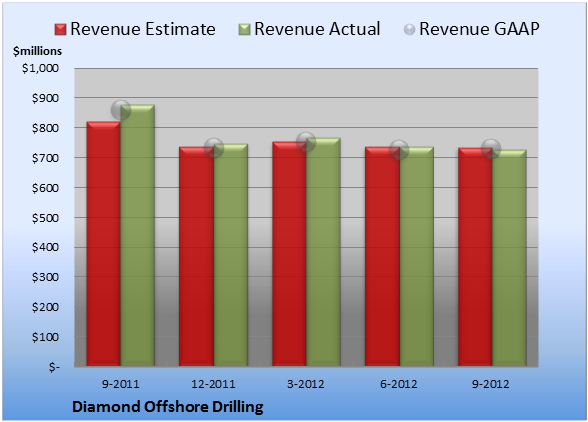This screenshot has width=588, height=422.
Task: Select the green actual bar for 9-2011
Action: pos(137,235)
